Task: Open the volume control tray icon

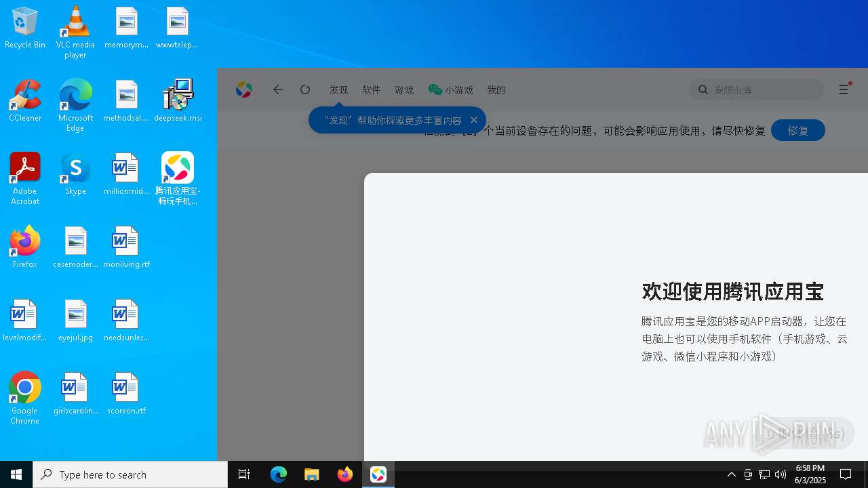Action: click(x=781, y=474)
